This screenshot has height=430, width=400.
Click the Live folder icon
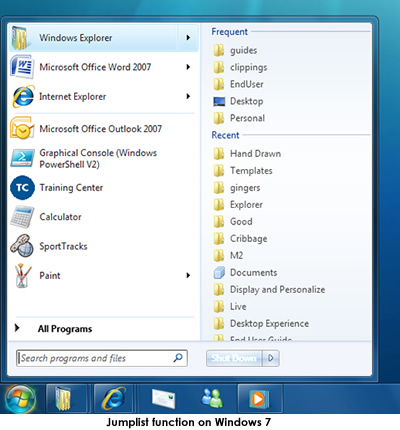pyautogui.click(x=219, y=306)
